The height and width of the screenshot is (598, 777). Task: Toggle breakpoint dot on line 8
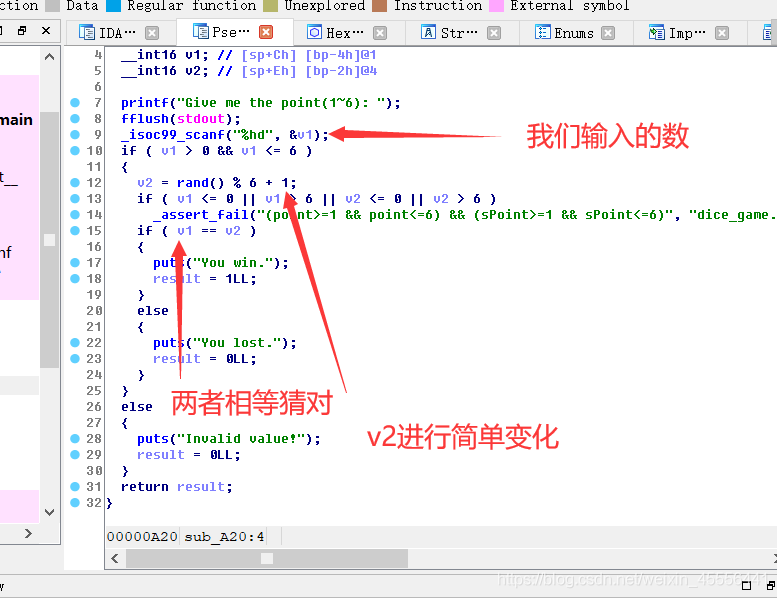pyautogui.click(x=75, y=118)
